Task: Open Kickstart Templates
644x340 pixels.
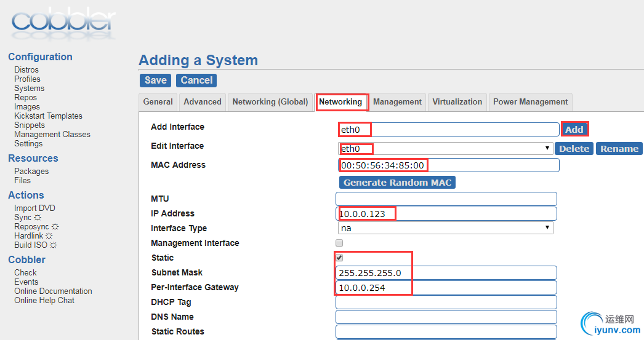Action: point(48,116)
